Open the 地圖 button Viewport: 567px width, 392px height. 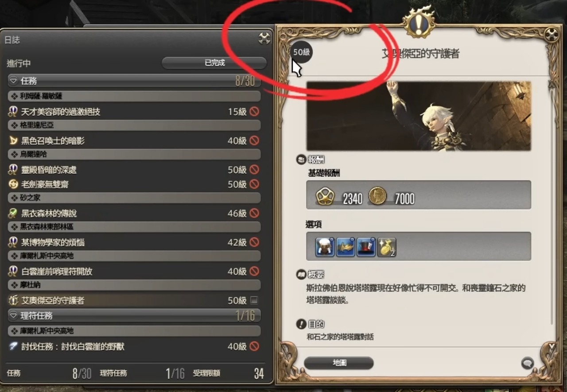pyautogui.click(x=339, y=363)
